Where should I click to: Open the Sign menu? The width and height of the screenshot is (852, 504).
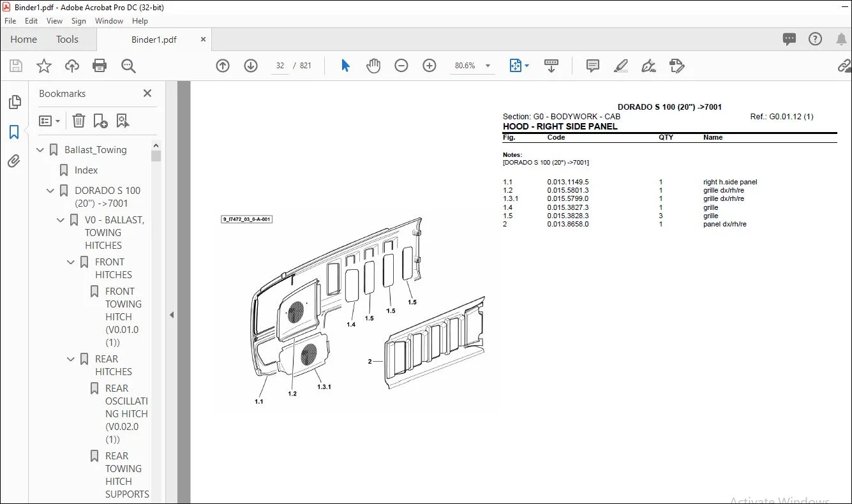pos(78,21)
